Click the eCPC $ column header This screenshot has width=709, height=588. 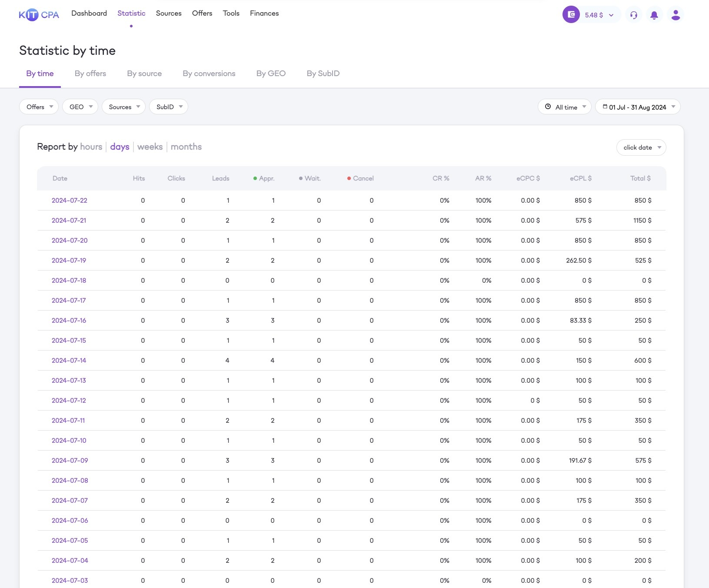(528, 178)
